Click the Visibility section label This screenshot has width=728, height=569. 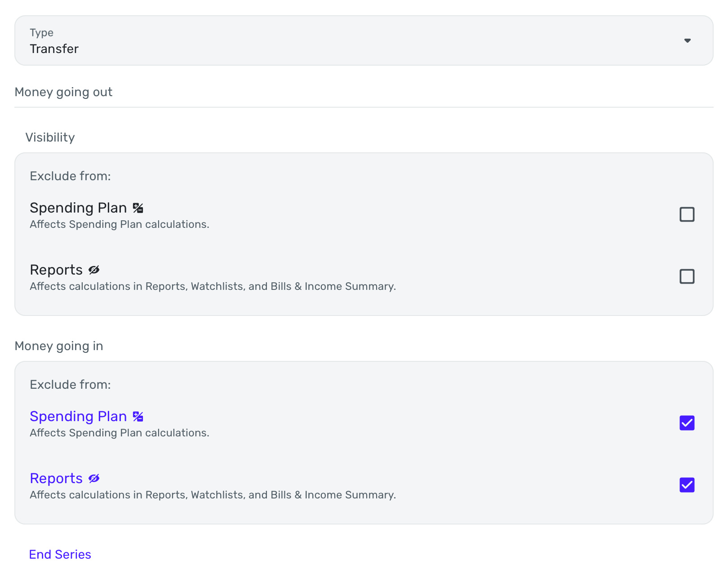[x=50, y=138]
